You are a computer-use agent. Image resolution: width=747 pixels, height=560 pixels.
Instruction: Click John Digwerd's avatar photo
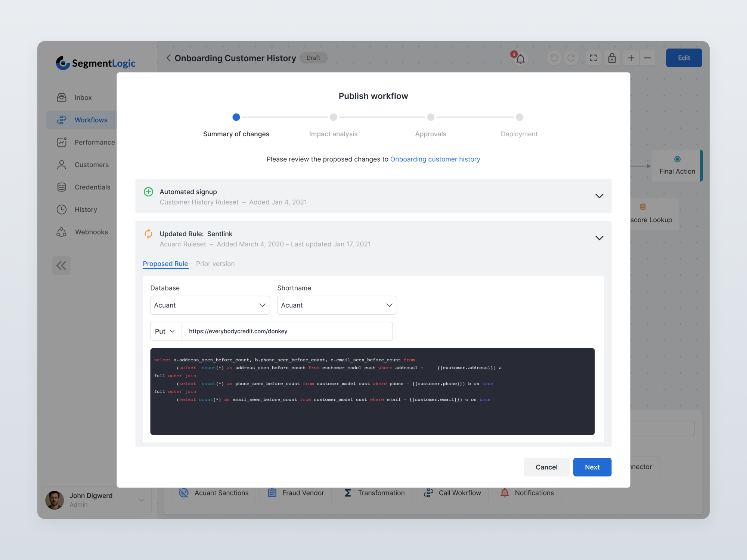55,500
